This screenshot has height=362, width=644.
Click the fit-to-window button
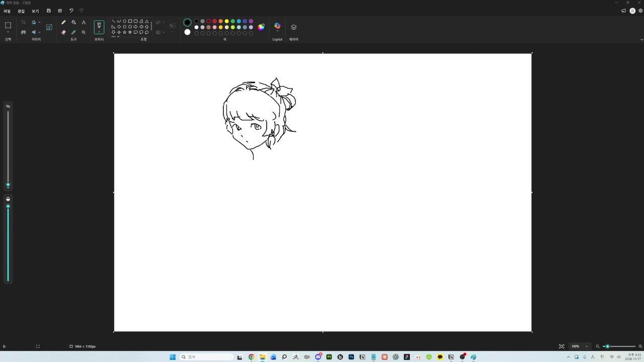[x=561, y=346]
